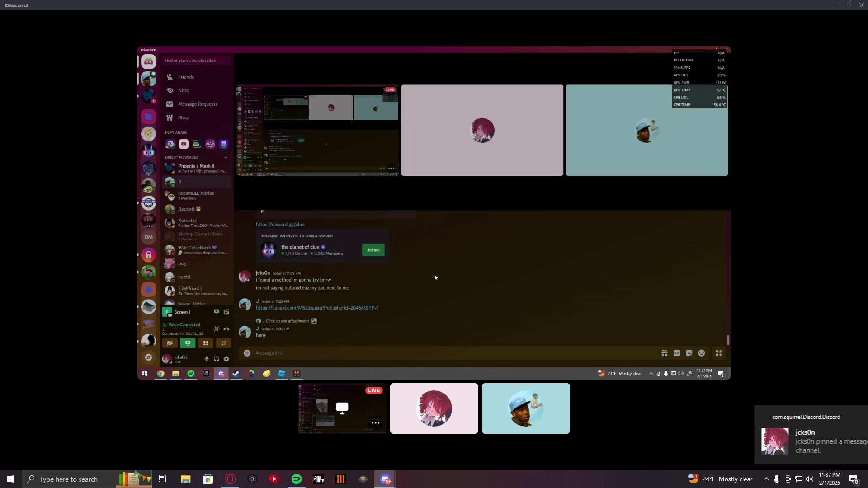Click the emoji picker in the message bar

(701, 353)
